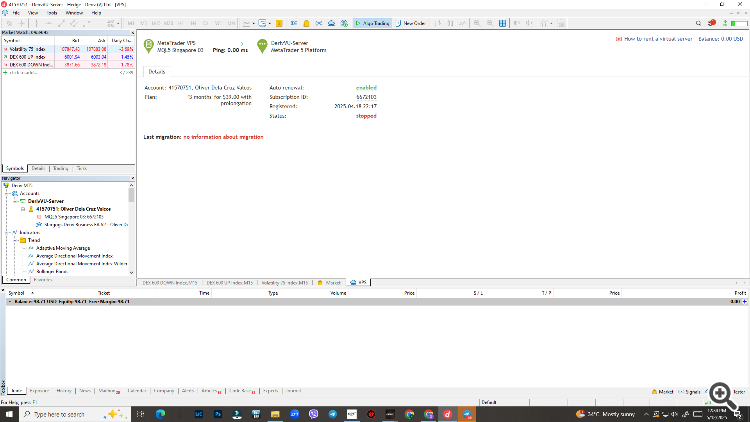Select the M1 timeframe button
Viewport: 750px width, 422px height.
131,23
